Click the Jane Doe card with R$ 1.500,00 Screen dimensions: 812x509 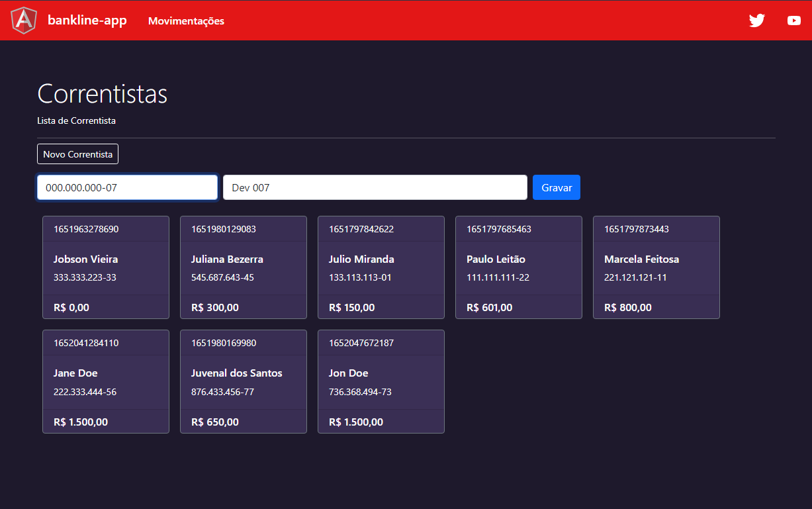point(106,381)
